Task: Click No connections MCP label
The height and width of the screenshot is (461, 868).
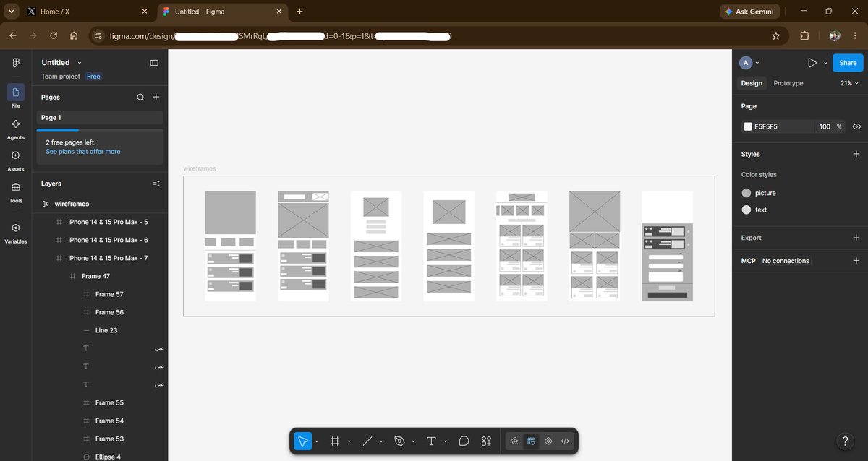Action: coord(786,261)
